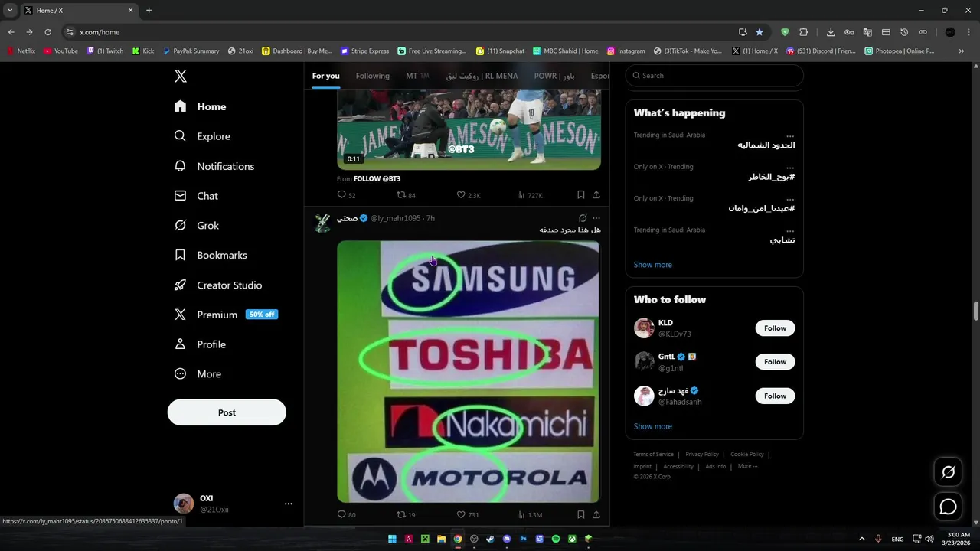Screen dimensions: 980x551
Task: Click the X search field
Action: coord(714,76)
